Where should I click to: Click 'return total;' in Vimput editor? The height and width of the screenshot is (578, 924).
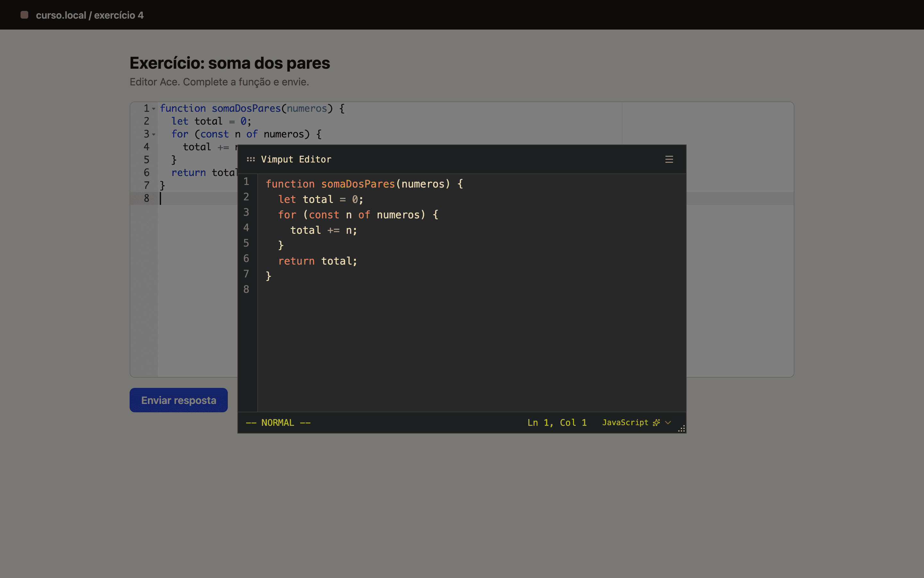(x=318, y=261)
